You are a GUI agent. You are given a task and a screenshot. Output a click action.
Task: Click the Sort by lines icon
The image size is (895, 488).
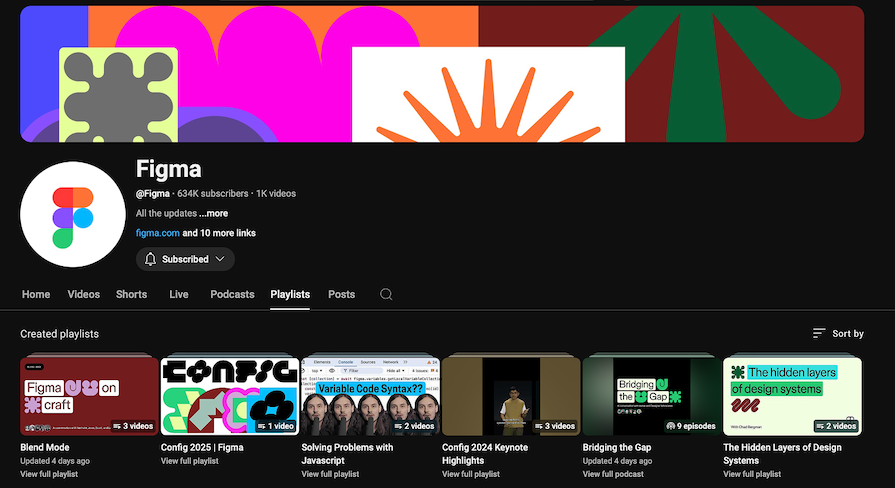coord(819,333)
